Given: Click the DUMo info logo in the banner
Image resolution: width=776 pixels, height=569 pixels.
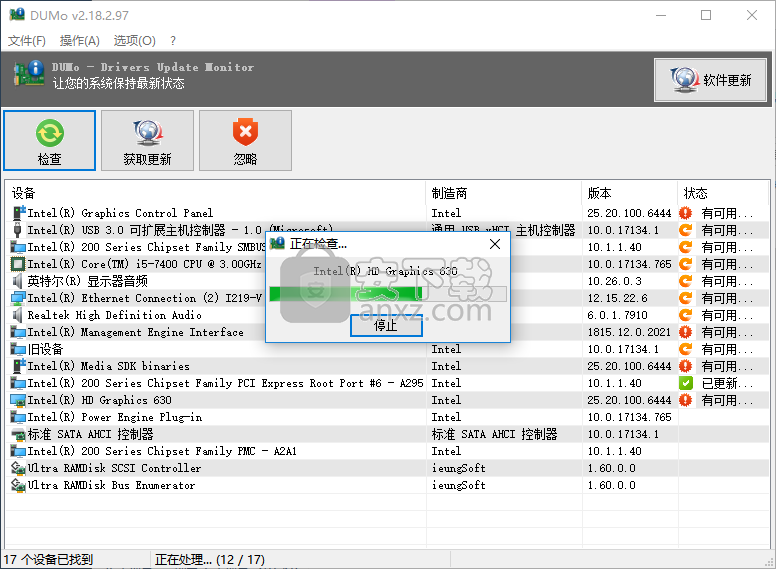Looking at the screenshot, I should pyautogui.click(x=28, y=74).
